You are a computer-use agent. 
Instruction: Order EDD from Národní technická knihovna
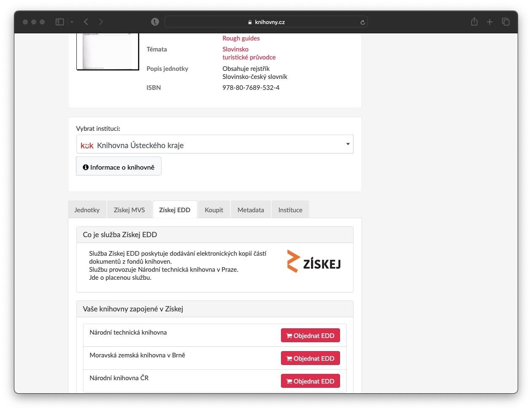click(x=310, y=336)
